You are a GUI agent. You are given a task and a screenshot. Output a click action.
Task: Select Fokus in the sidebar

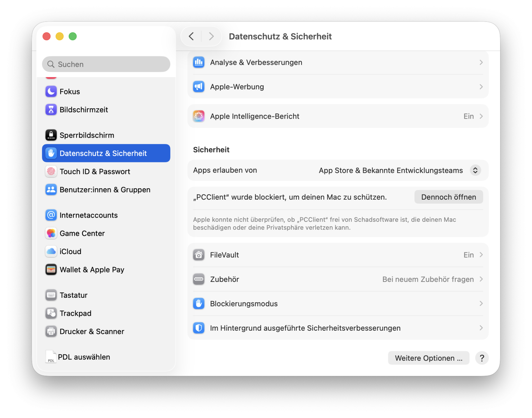[106, 91]
